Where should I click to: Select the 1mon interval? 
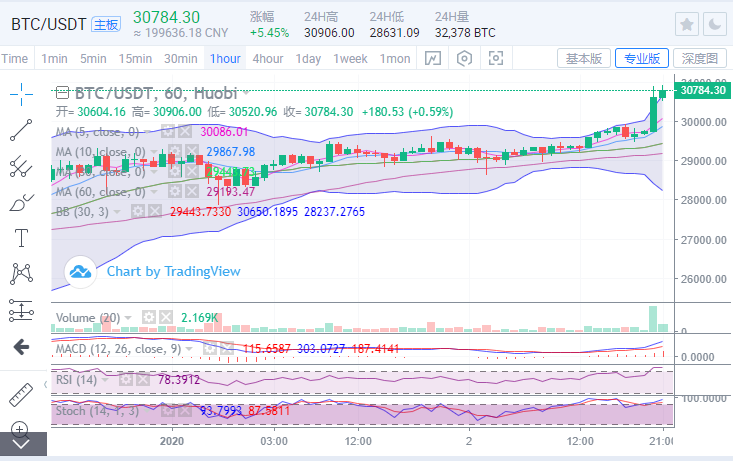pos(395,58)
